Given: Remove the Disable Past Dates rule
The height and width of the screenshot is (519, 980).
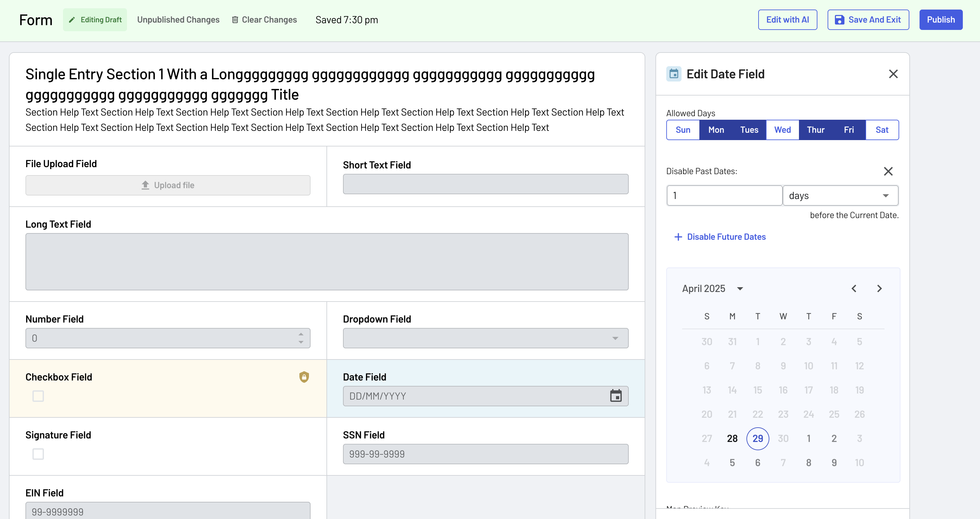Looking at the screenshot, I should 888,171.
